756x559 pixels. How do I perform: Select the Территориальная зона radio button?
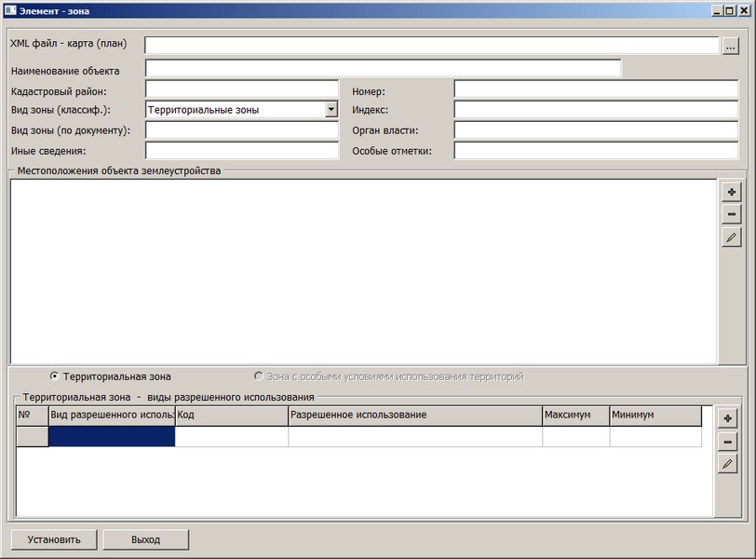(x=54, y=376)
